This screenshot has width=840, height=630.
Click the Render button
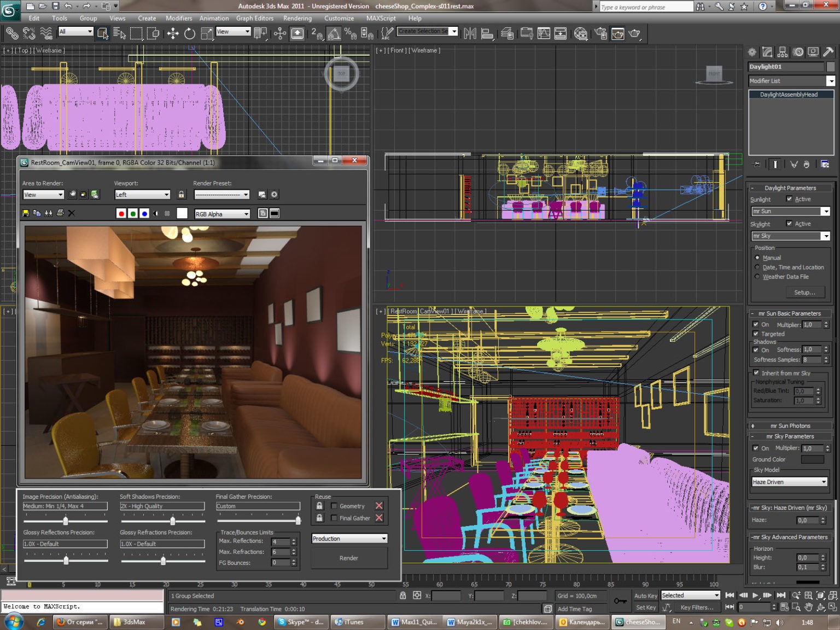click(349, 558)
